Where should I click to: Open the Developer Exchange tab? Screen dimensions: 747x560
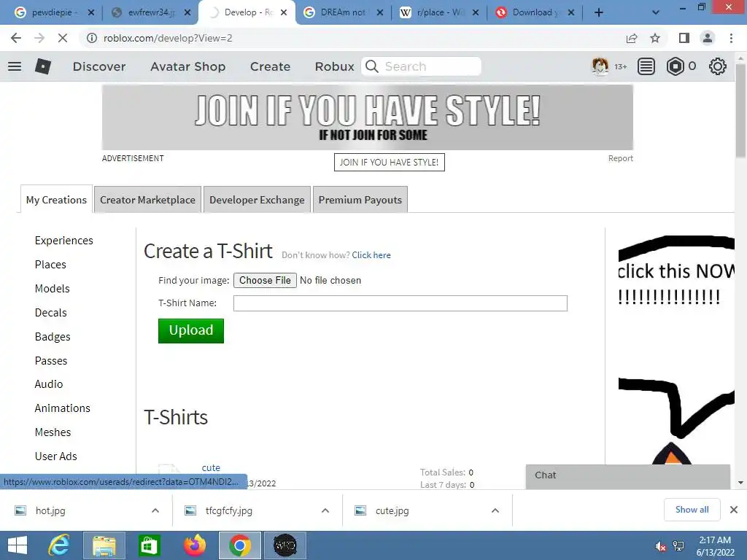[x=257, y=200]
